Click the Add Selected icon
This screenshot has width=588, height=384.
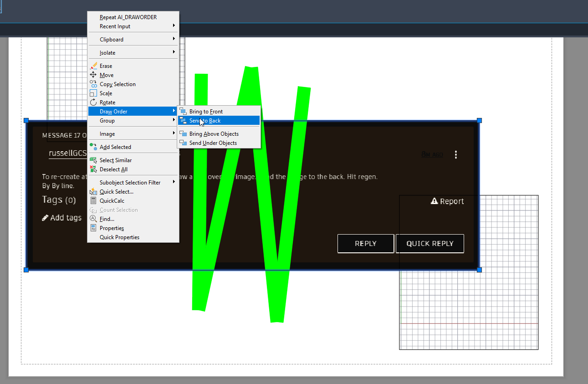pos(93,147)
